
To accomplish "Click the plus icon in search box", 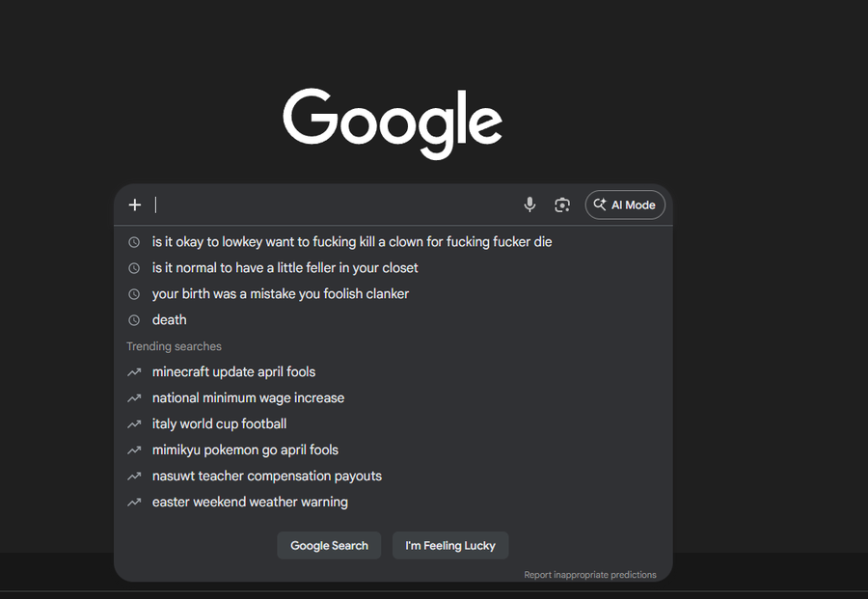I will click(134, 204).
